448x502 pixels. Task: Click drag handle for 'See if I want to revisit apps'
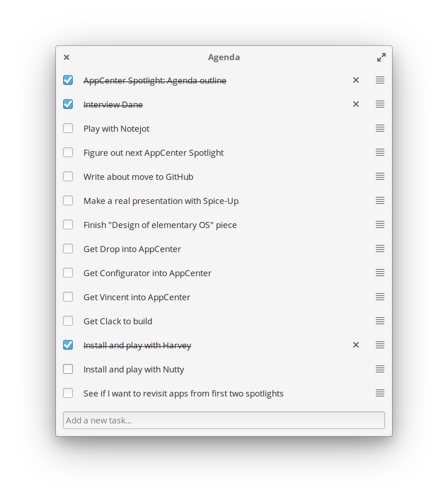[380, 393]
